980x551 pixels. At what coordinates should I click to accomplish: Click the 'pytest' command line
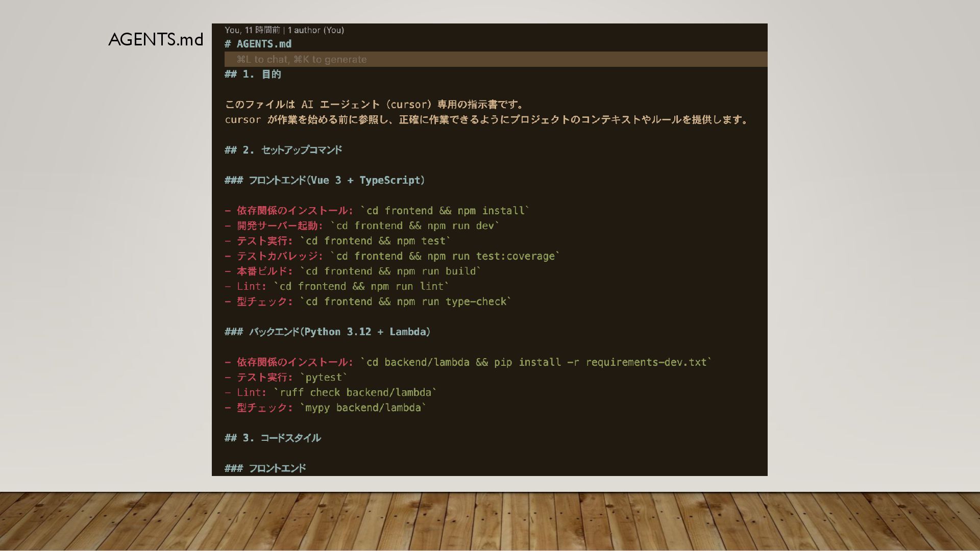click(286, 378)
